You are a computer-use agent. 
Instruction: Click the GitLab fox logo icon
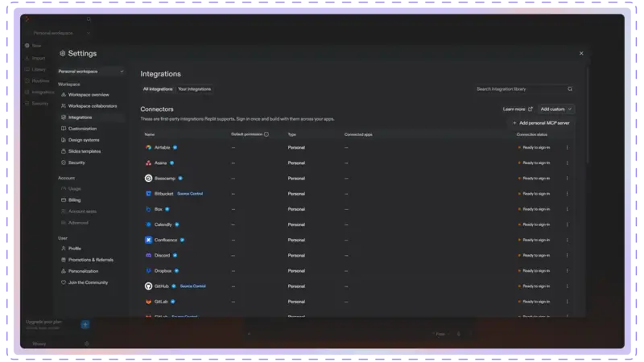(148, 302)
